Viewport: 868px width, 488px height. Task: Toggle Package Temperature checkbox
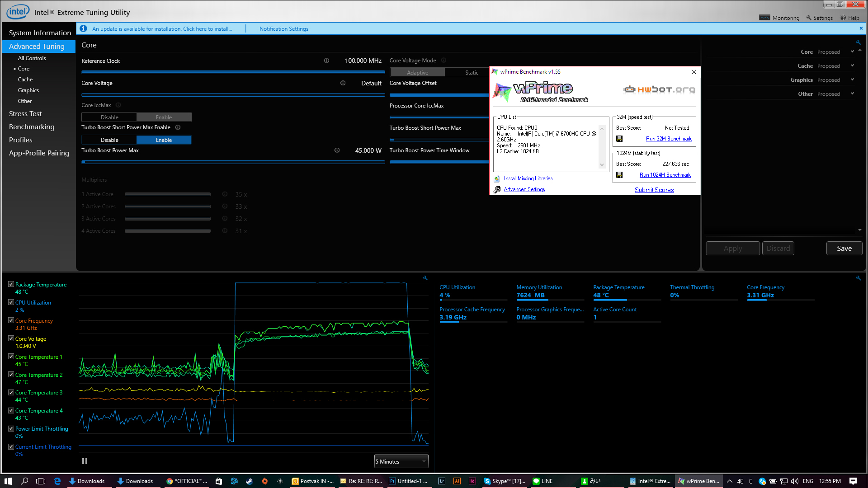click(x=11, y=284)
